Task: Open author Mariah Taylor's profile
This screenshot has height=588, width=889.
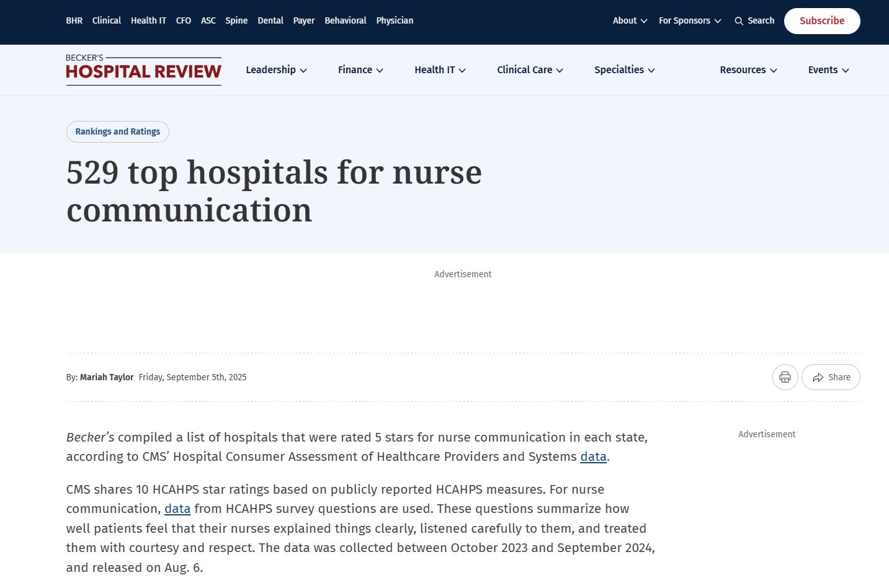Action: (x=107, y=377)
